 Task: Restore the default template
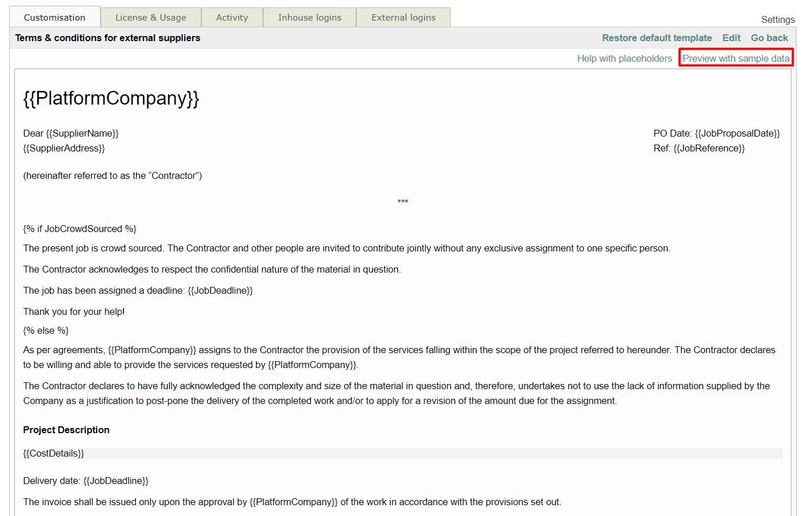pyautogui.click(x=656, y=38)
